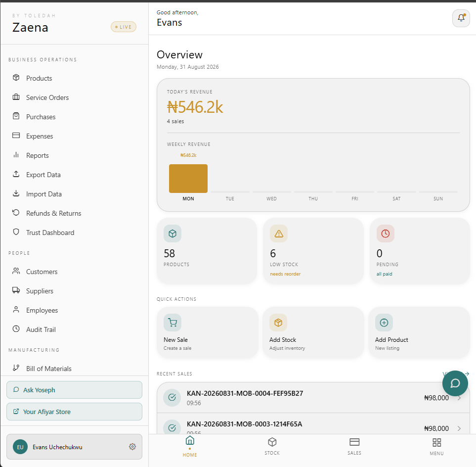This screenshot has height=467, width=476.
Task: Expand chevron for sale MOB-0003-1214F65A
Action: [459, 428]
